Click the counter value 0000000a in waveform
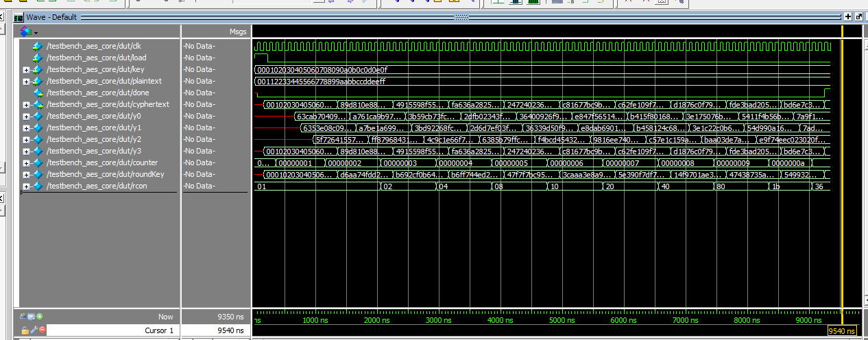 [x=788, y=163]
